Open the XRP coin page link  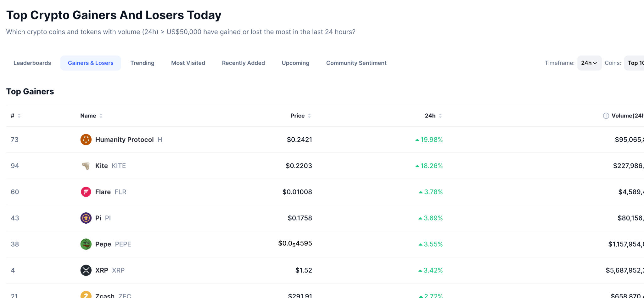102,270
